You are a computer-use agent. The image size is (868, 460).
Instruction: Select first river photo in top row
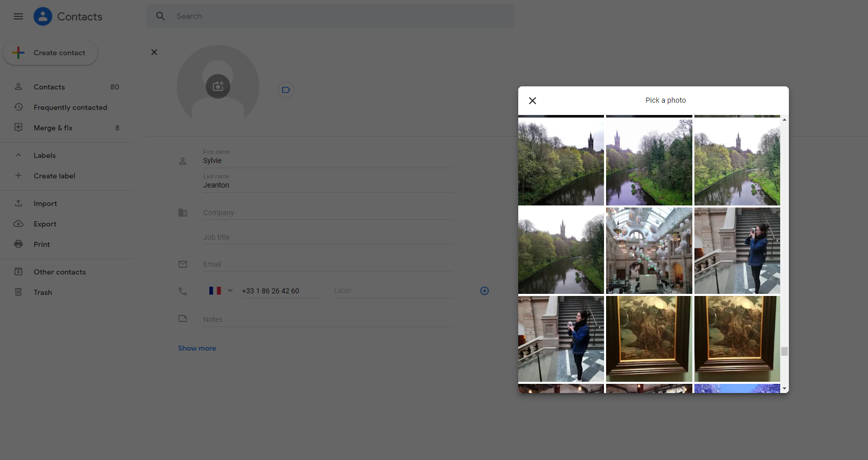561,163
